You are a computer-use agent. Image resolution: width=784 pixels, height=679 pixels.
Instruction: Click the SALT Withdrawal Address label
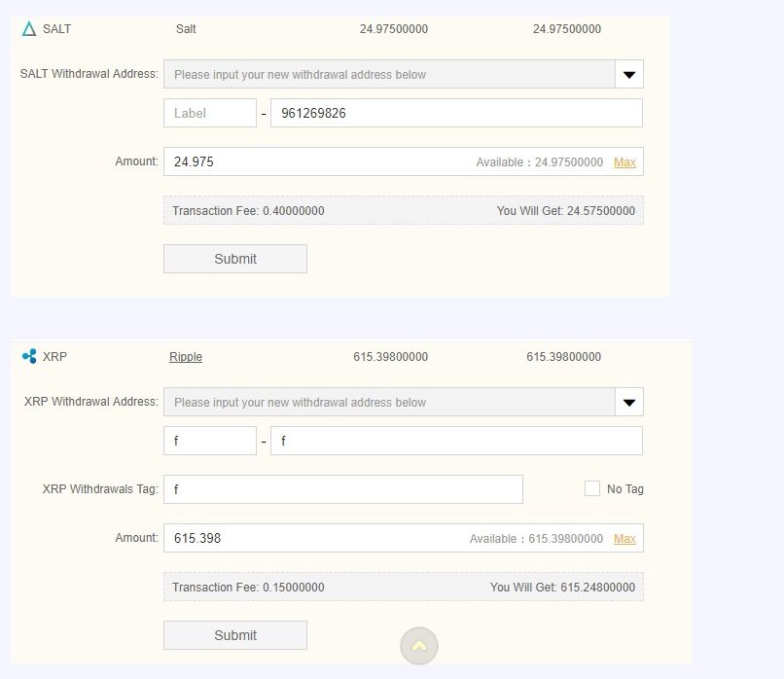pos(89,74)
